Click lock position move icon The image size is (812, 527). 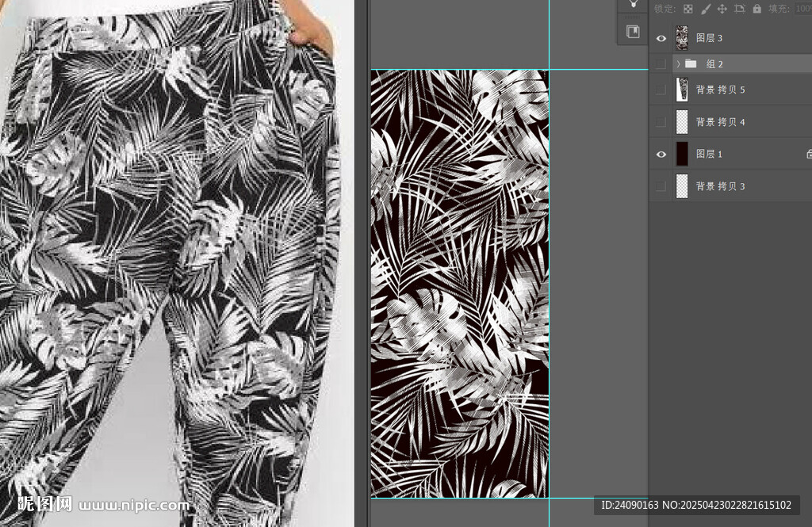(x=722, y=9)
